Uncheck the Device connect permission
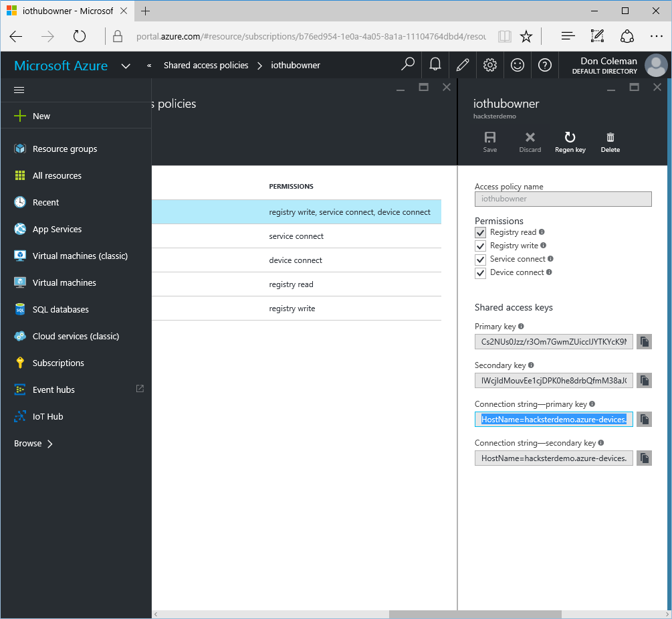672x619 pixels. click(x=479, y=272)
